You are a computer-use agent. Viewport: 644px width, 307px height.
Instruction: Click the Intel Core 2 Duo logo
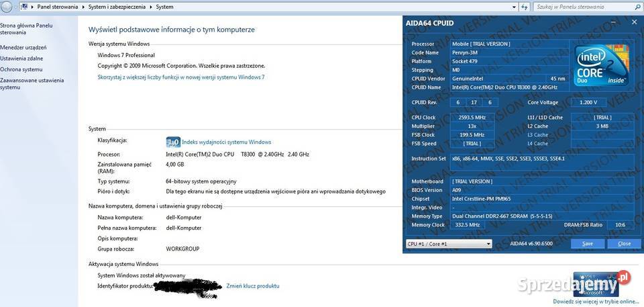tap(601, 67)
